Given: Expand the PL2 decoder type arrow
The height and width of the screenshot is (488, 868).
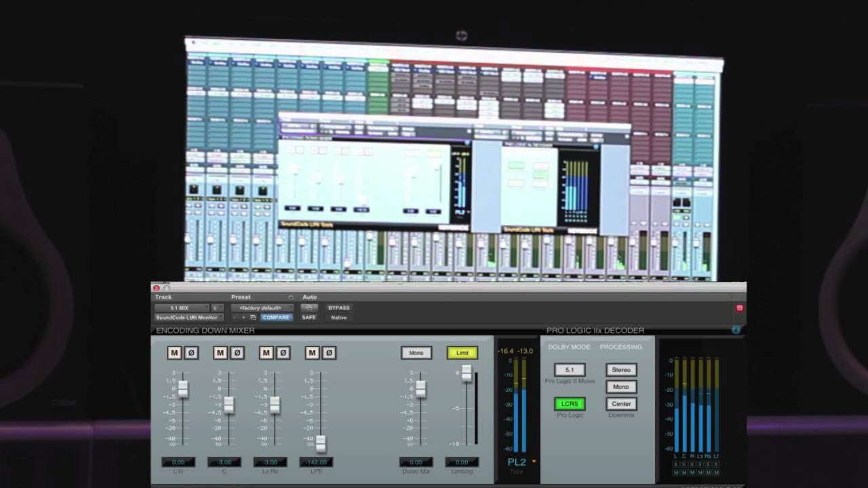Looking at the screenshot, I should 534,462.
